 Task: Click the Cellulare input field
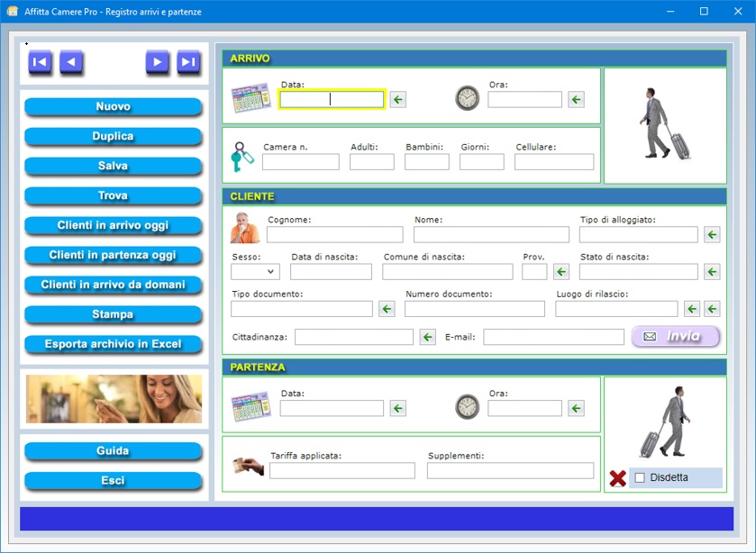[554, 162]
